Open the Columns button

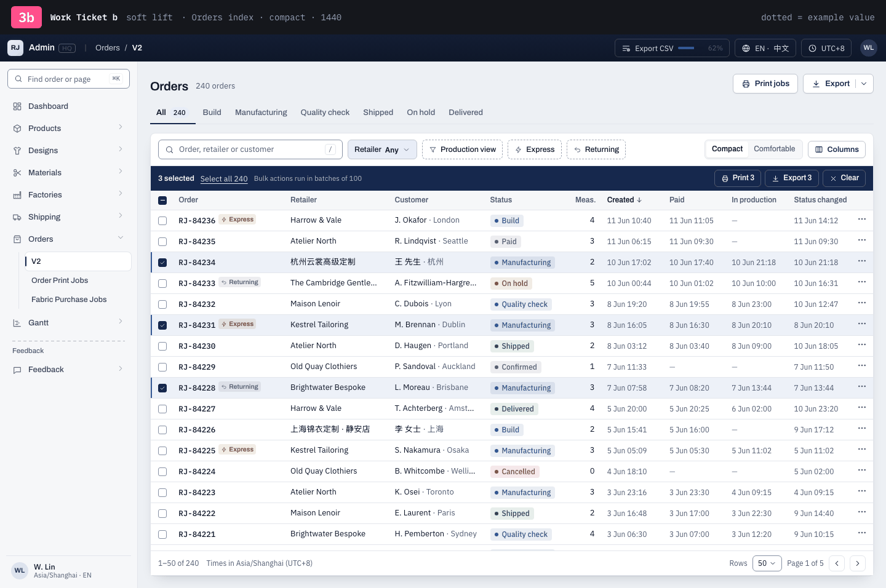point(837,149)
